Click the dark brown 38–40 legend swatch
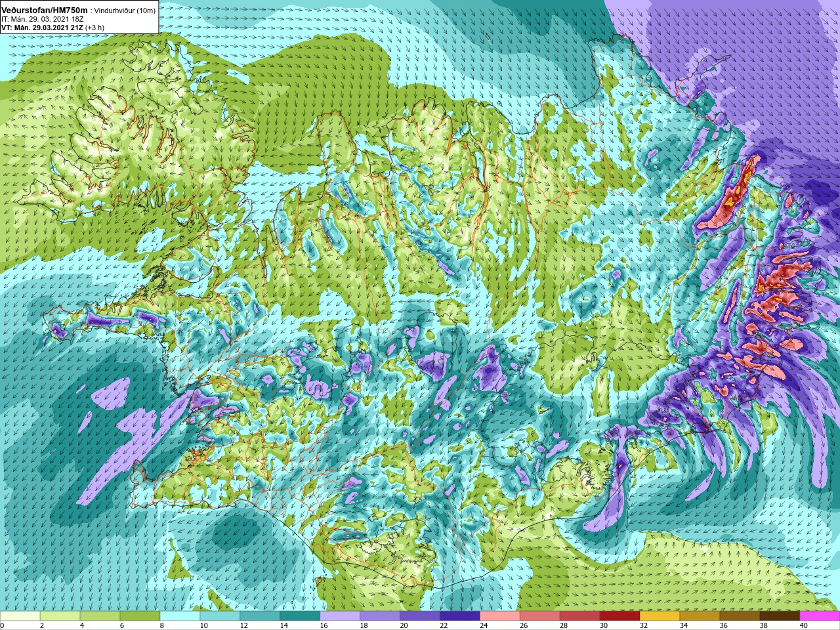The height and width of the screenshot is (630, 840). [x=780, y=616]
